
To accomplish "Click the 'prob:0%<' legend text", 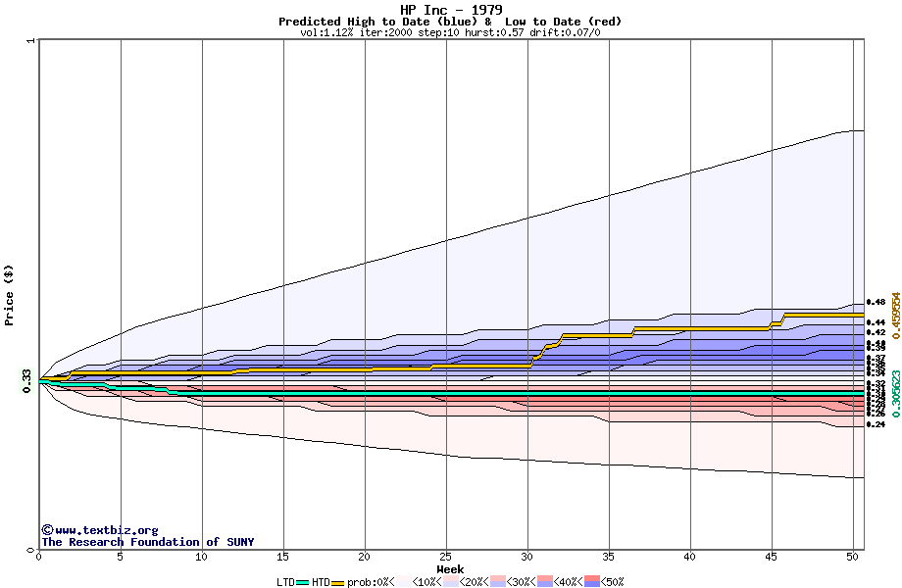I will pyautogui.click(x=371, y=582).
